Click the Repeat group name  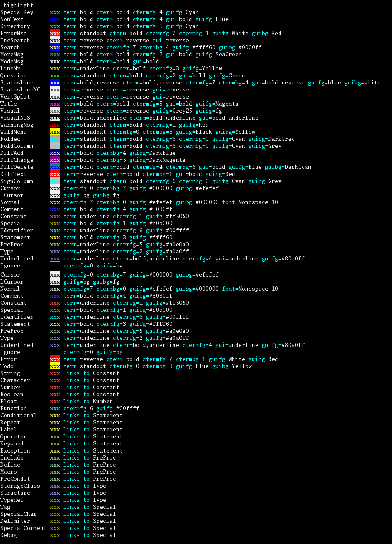click(x=10, y=423)
